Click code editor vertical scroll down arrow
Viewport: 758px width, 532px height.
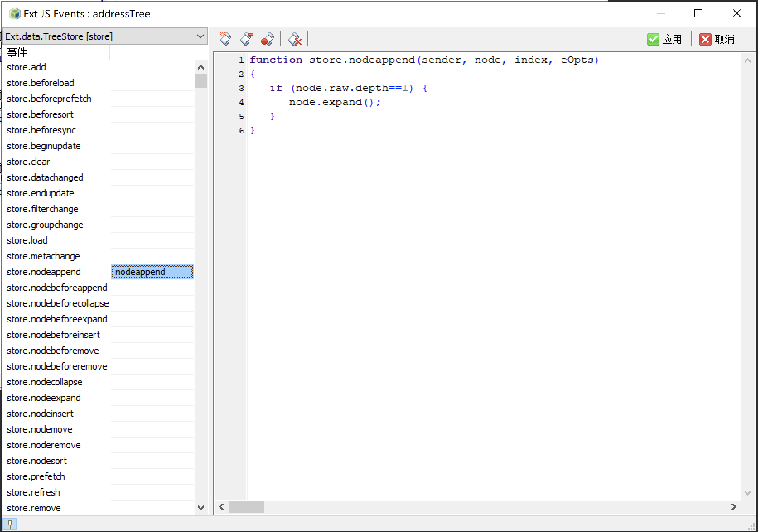(x=748, y=493)
